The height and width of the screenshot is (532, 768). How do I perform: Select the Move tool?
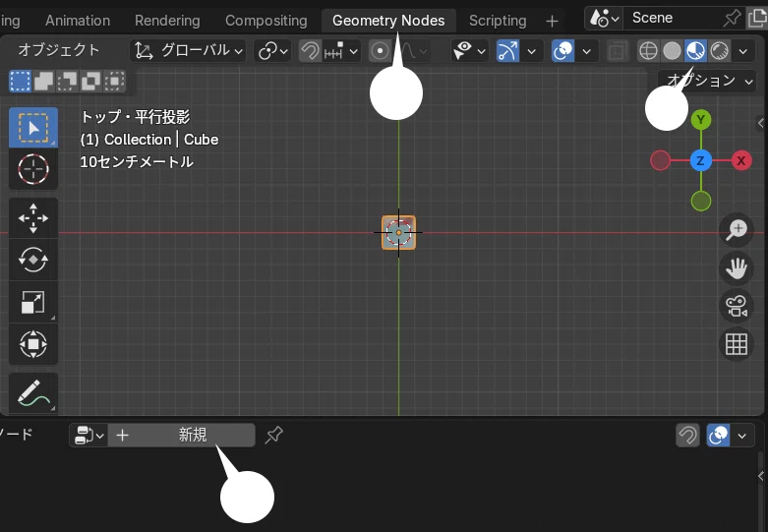click(33, 218)
